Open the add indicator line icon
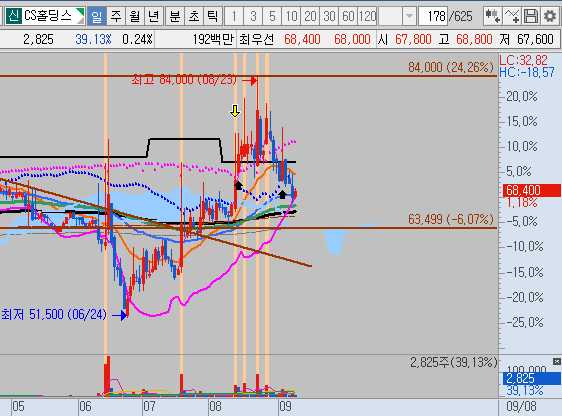 512,16
